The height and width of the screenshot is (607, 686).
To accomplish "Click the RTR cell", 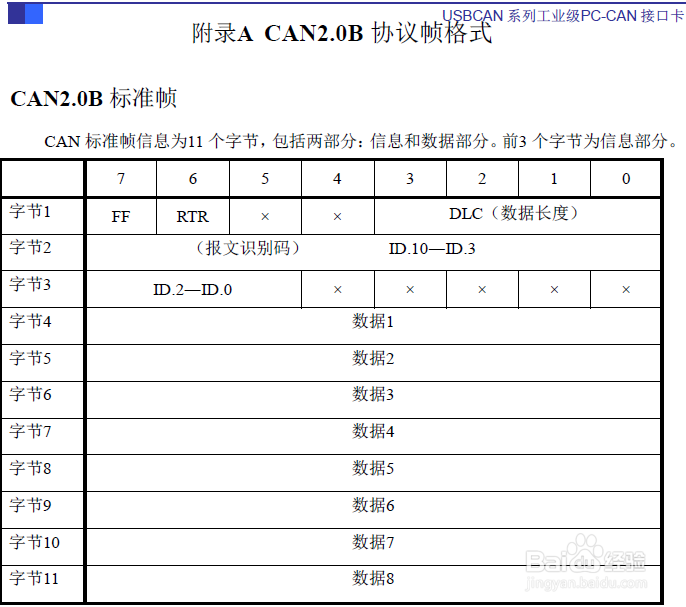I will 193,216.
